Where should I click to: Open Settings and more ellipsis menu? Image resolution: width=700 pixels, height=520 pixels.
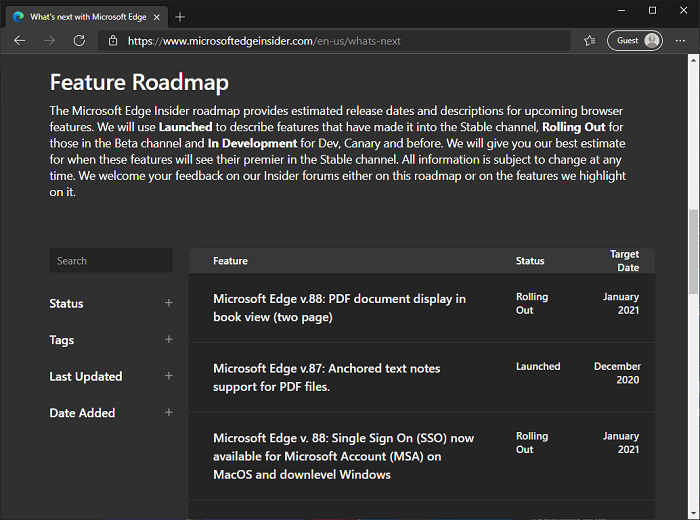coord(680,41)
